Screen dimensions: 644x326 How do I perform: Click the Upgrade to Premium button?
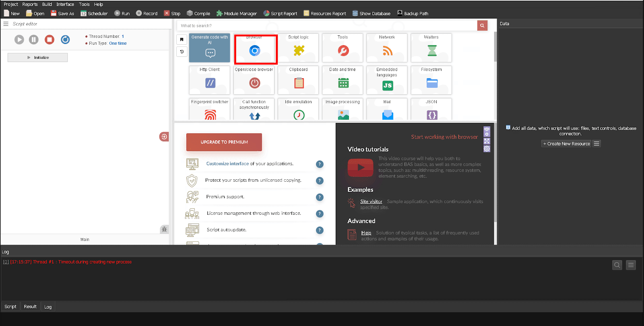224,142
